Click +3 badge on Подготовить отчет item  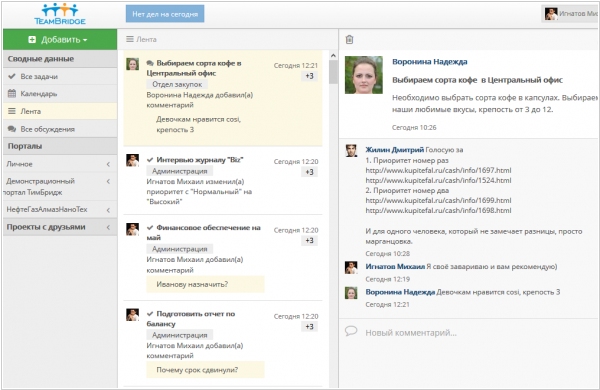(309, 327)
